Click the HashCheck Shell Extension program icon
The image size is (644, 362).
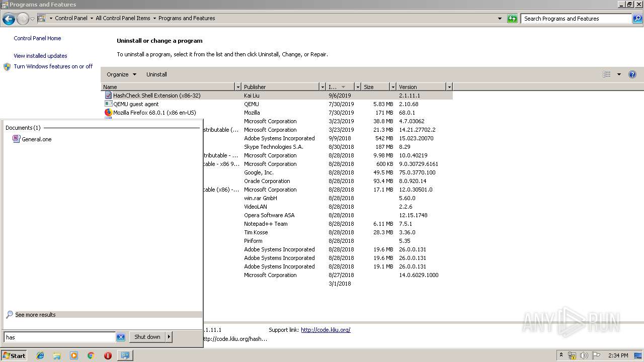coord(108,95)
